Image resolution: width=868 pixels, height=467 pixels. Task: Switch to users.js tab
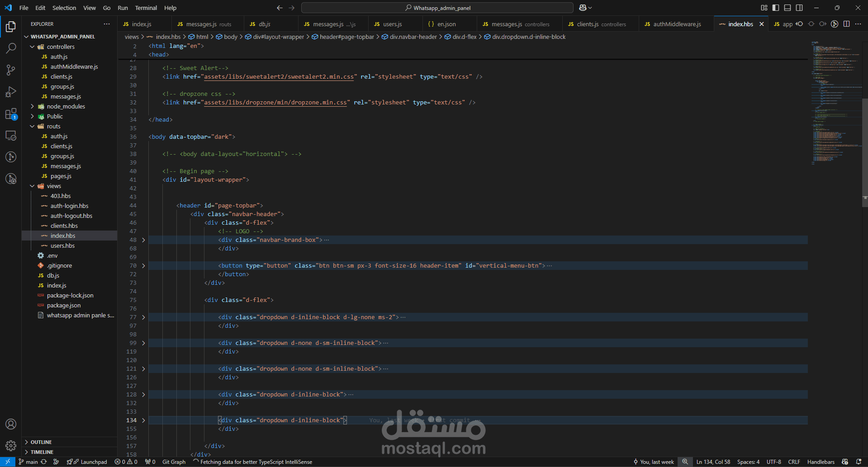(x=395, y=24)
